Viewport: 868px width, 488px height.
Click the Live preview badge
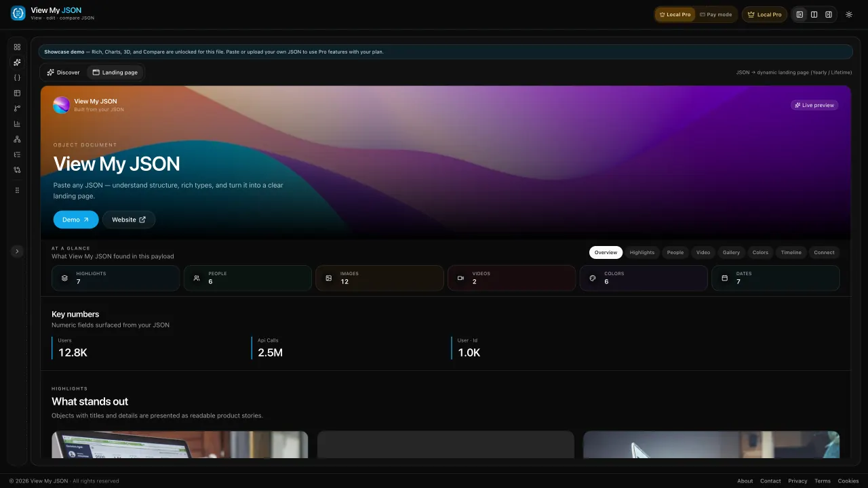pos(814,105)
